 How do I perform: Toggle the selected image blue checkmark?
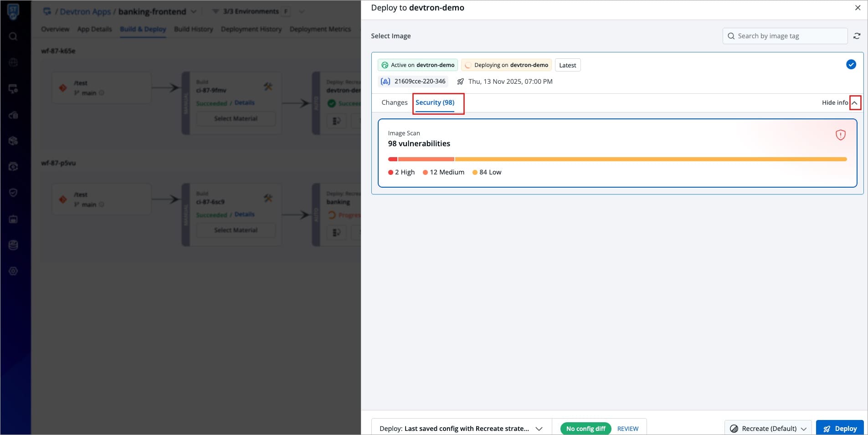[851, 65]
